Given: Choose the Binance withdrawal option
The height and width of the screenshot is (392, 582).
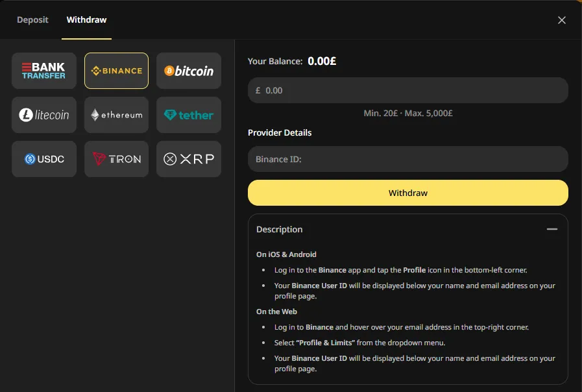Looking at the screenshot, I should [x=116, y=71].
